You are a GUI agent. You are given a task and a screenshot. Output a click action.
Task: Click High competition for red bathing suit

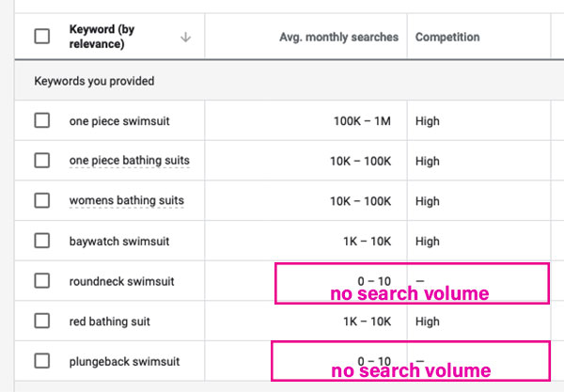pyautogui.click(x=428, y=321)
